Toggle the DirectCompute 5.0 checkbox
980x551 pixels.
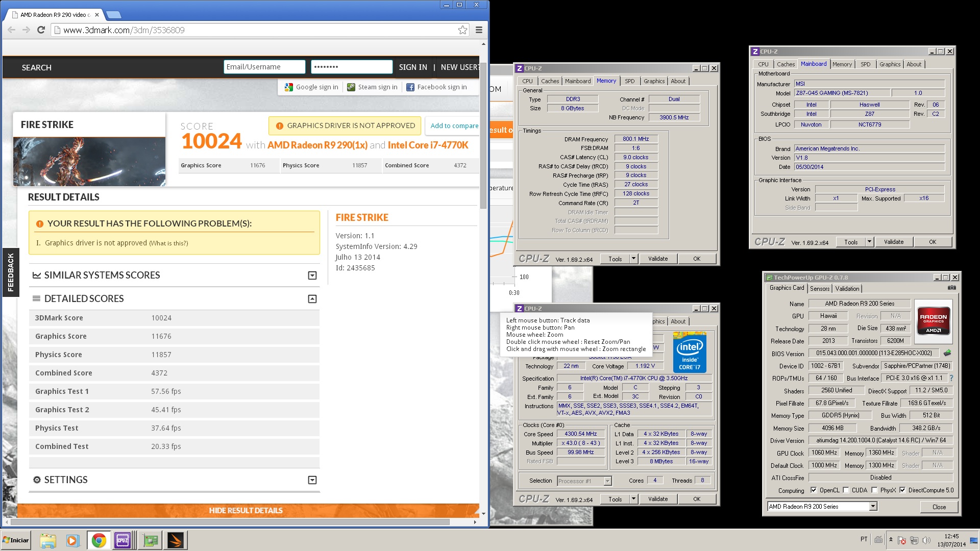[902, 490]
